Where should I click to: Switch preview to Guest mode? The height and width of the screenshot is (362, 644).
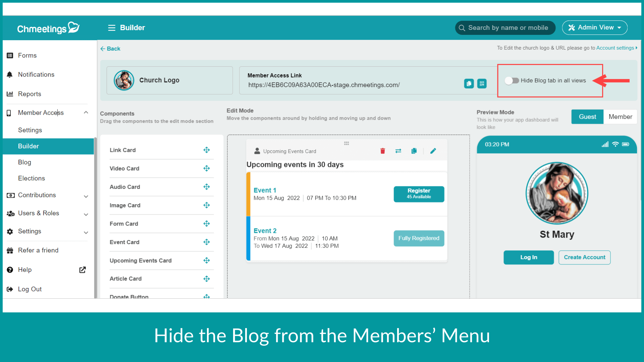[587, 117]
